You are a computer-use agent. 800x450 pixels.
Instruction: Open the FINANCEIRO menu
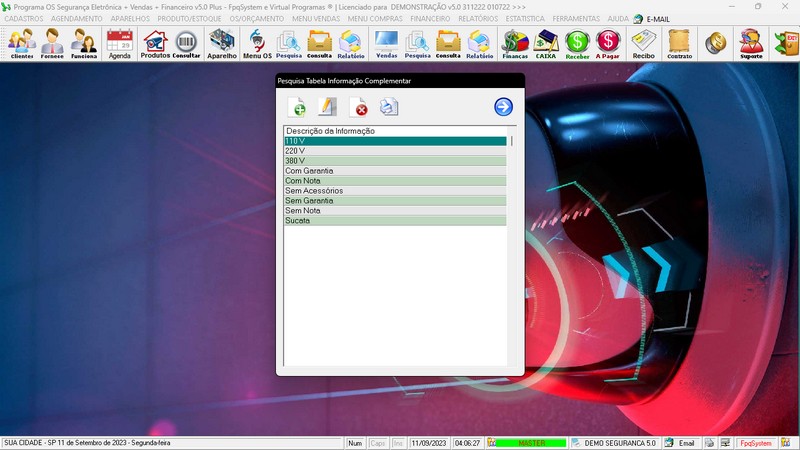point(430,18)
